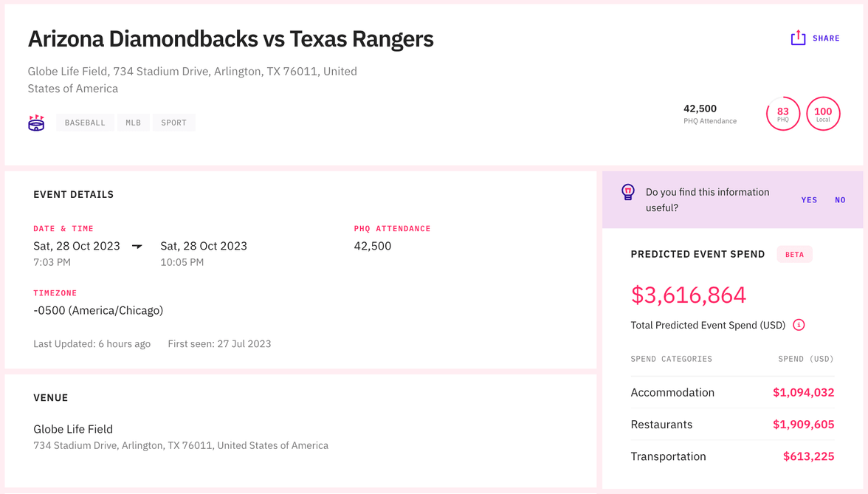Click the Restaurants spend amount
This screenshot has height=494, width=868.
tap(803, 425)
